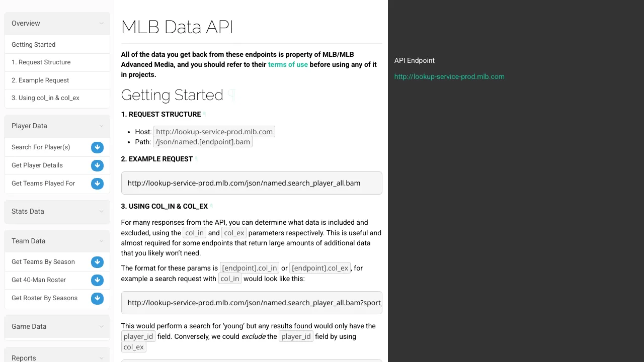Click blue arrow icon beside Search For Player(s)
The width and height of the screenshot is (644, 362).
point(98,147)
